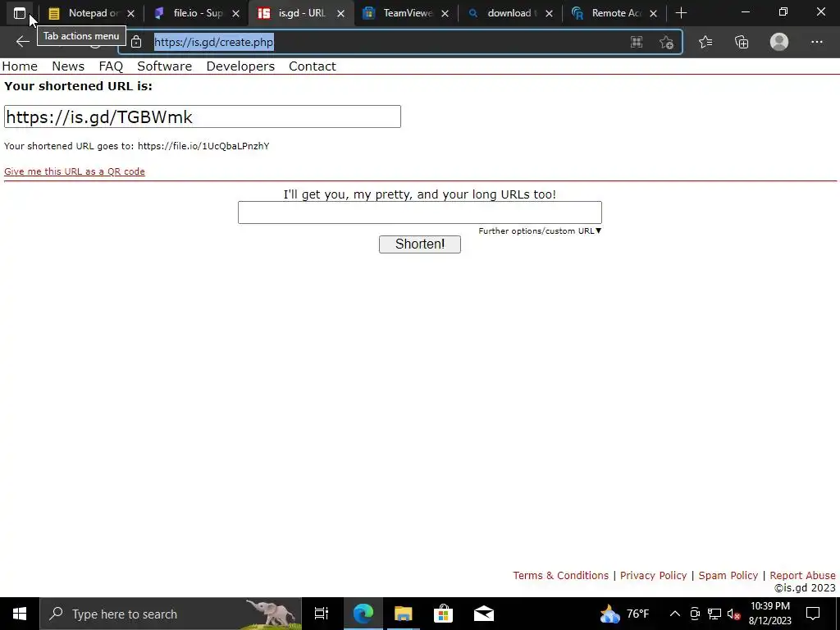This screenshot has width=840, height=630.
Task: Open Microsoft Store from the taskbar
Action: click(443, 614)
